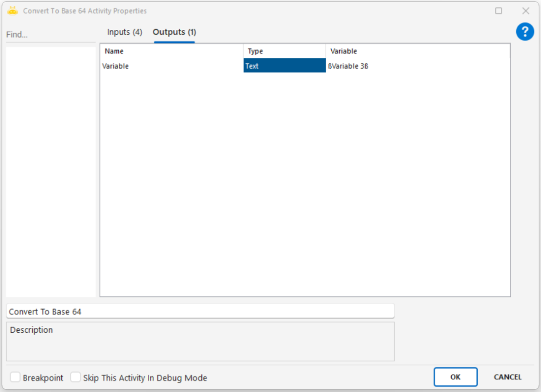Select the Variable row name cell

171,66
